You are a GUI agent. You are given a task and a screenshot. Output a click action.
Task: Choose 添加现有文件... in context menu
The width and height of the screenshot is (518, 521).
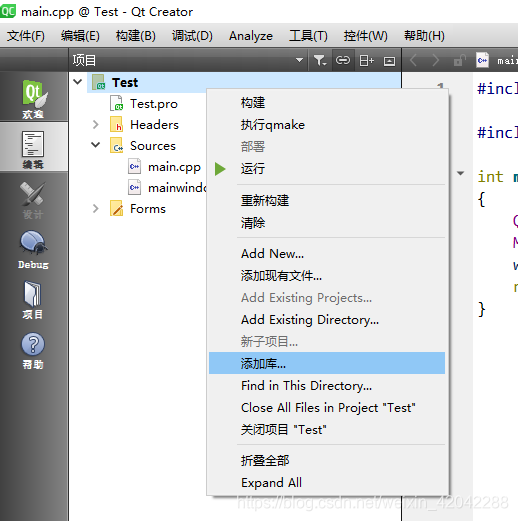(327, 276)
